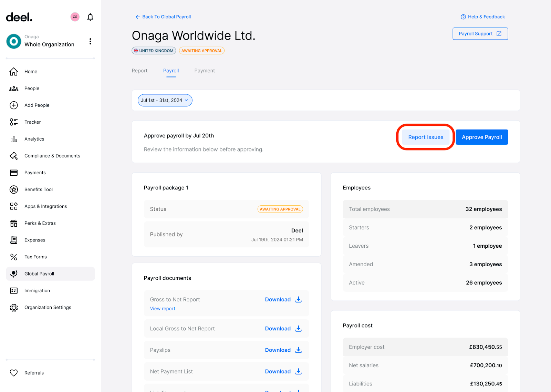The image size is (551, 392).
Task: Download the Local Gross to Net Report
Action: pos(283,329)
